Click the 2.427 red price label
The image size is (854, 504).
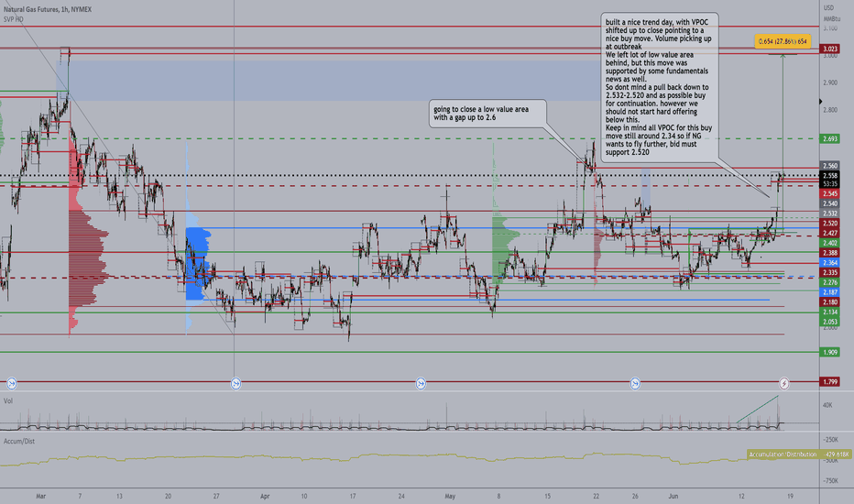coord(830,233)
